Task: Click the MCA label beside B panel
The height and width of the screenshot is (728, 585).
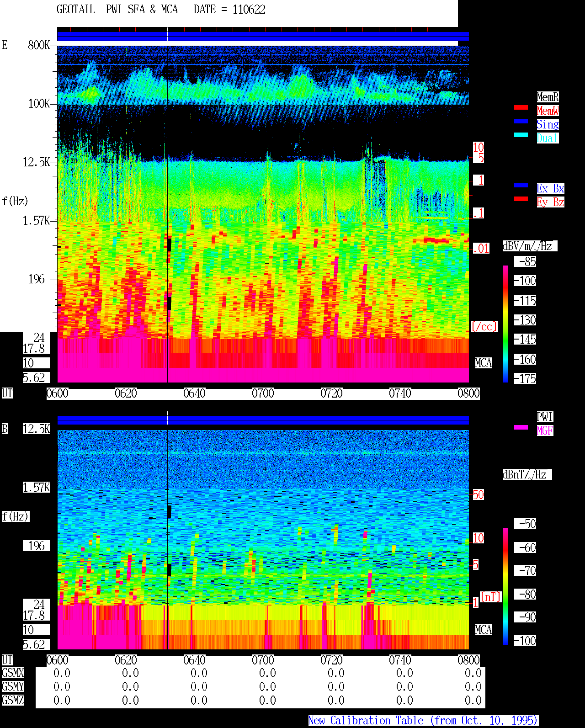Action: 483,630
